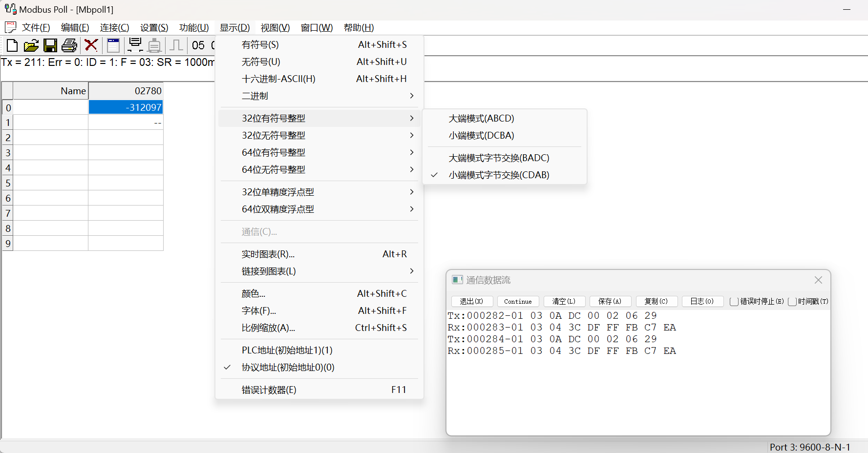Click the Open file folder icon
Image resolution: width=868 pixels, height=453 pixels.
(31, 45)
